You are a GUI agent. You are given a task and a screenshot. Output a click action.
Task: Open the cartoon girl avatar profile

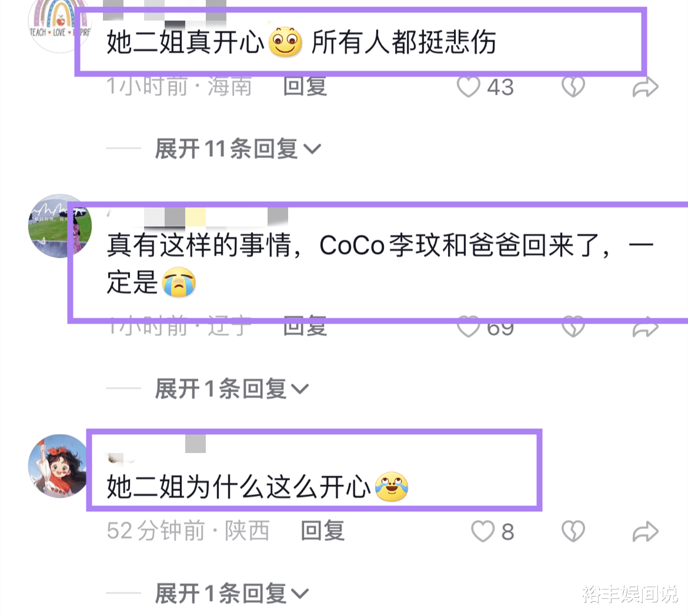click(59, 466)
